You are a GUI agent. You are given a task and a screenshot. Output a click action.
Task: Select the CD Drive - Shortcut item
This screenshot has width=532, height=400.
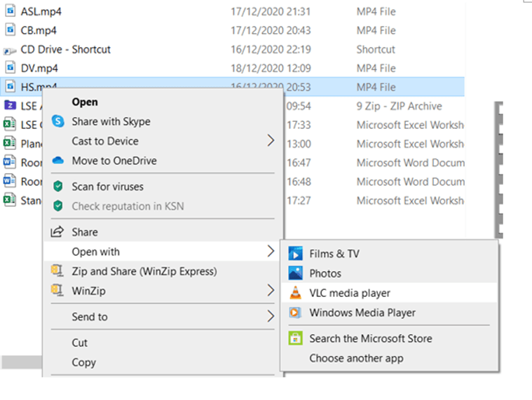point(65,50)
